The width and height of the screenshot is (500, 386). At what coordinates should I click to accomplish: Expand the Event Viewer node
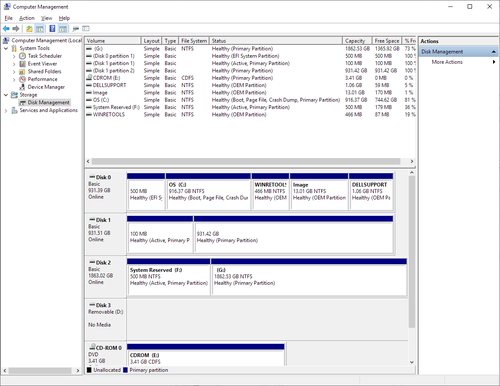(14, 64)
